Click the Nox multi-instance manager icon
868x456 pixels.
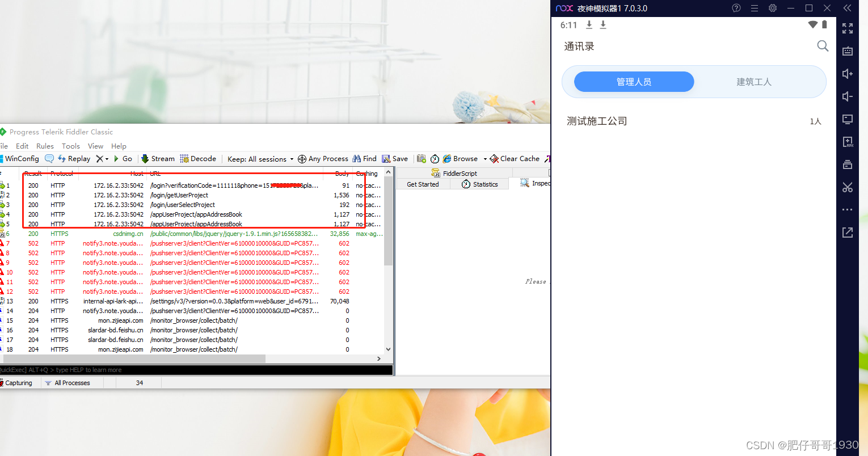click(848, 164)
